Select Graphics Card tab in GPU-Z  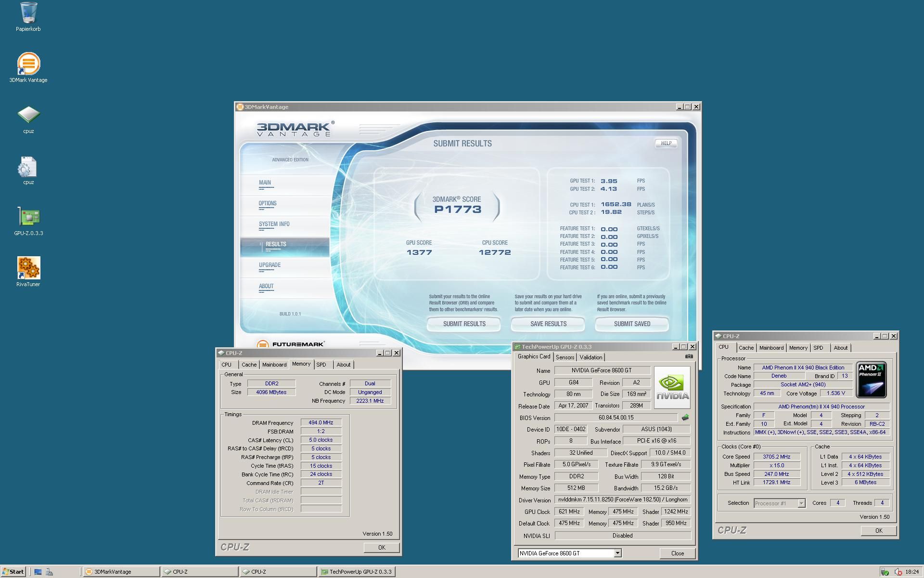(534, 356)
